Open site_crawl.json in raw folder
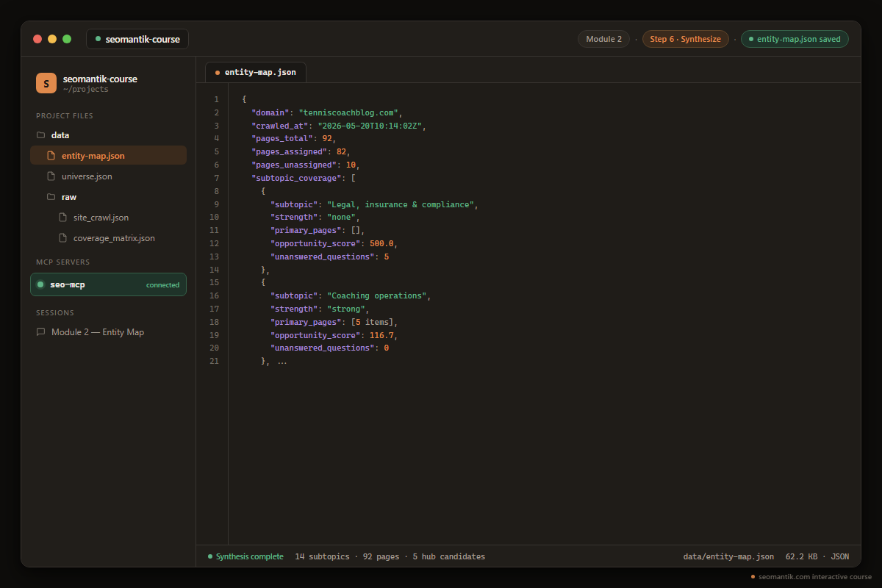Viewport: 882px width, 588px height. (108, 218)
